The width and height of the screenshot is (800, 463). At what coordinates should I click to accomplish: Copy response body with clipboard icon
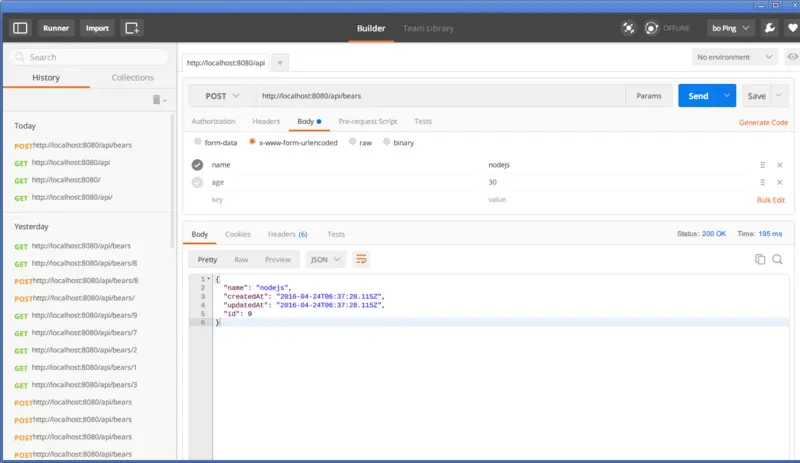760,259
